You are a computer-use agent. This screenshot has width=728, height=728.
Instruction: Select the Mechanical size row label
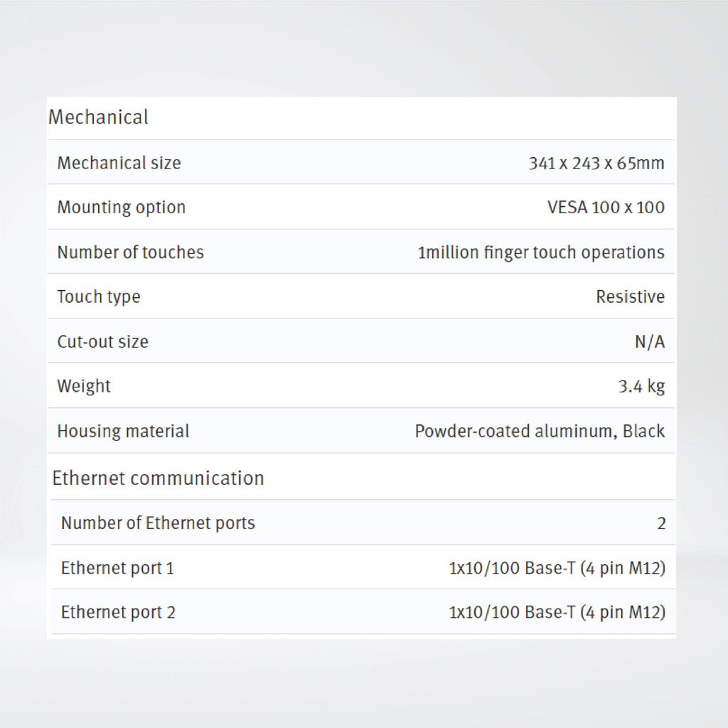coord(119,163)
